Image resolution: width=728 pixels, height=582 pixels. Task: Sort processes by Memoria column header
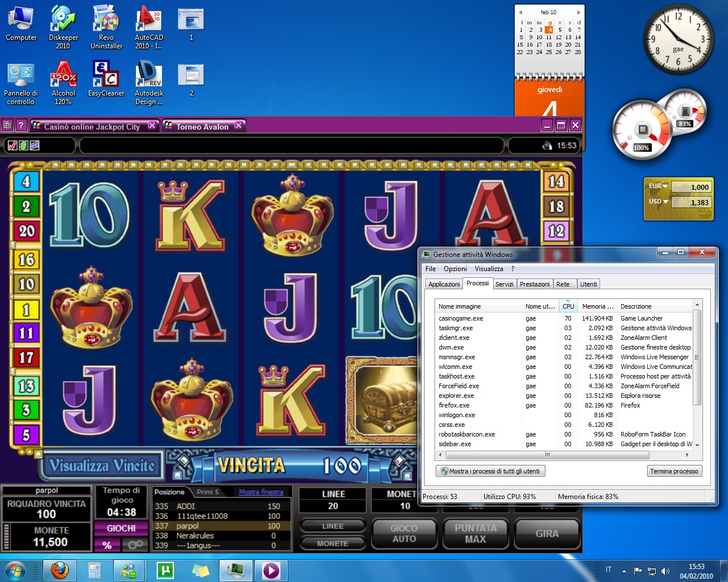(x=597, y=306)
